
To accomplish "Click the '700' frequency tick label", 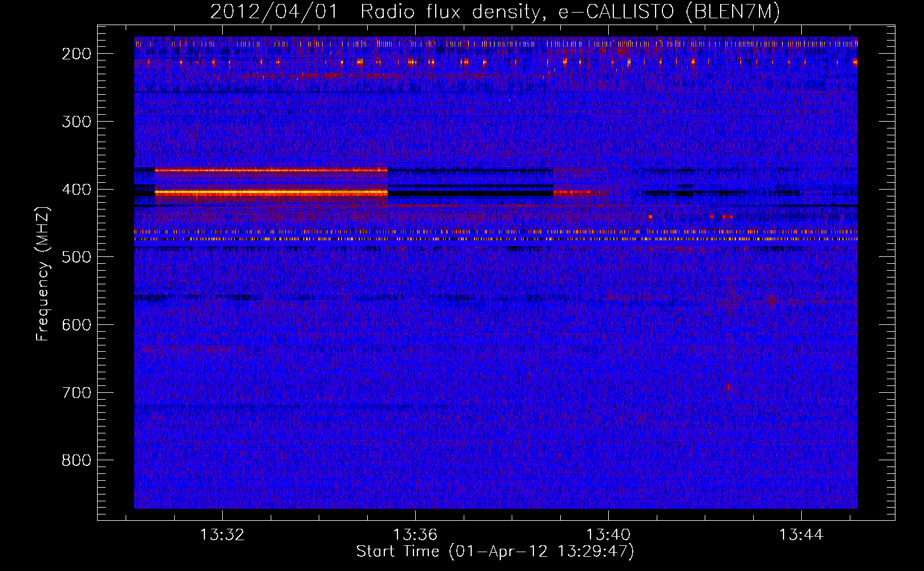I will pyautogui.click(x=77, y=393).
